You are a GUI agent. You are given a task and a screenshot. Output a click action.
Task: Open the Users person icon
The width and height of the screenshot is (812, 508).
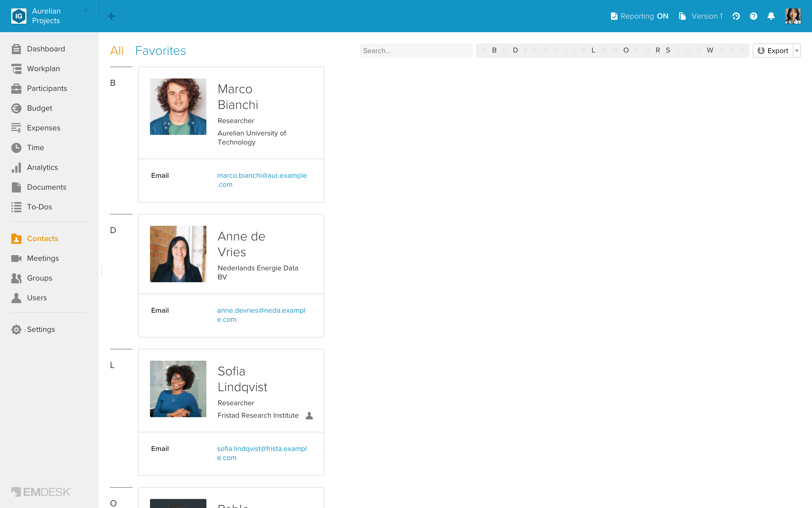[x=16, y=298]
